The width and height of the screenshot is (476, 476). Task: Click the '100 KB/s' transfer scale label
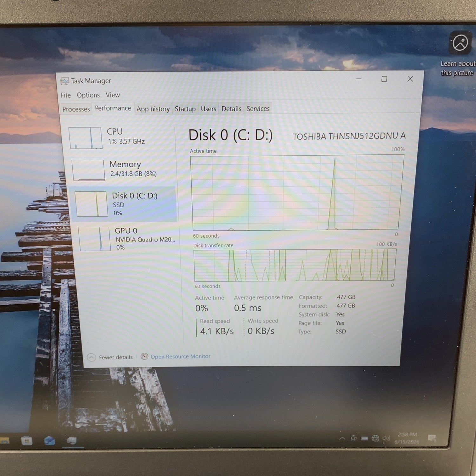coord(387,244)
